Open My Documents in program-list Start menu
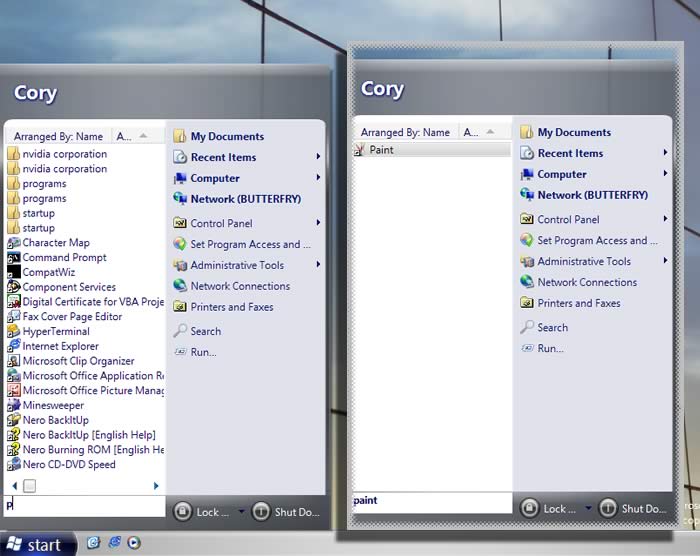This screenshot has height=556, width=700. point(218,136)
